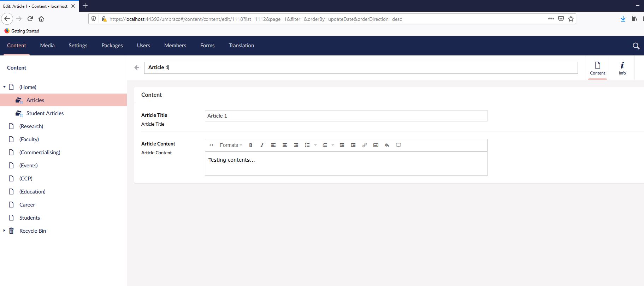Image resolution: width=644 pixels, height=286 pixels.
Task: Open Firefox library icon
Action: (x=634, y=19)
